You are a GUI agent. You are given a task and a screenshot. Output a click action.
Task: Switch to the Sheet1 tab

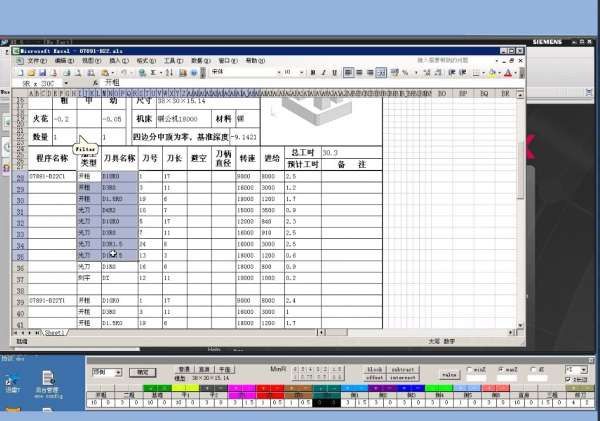55,333
